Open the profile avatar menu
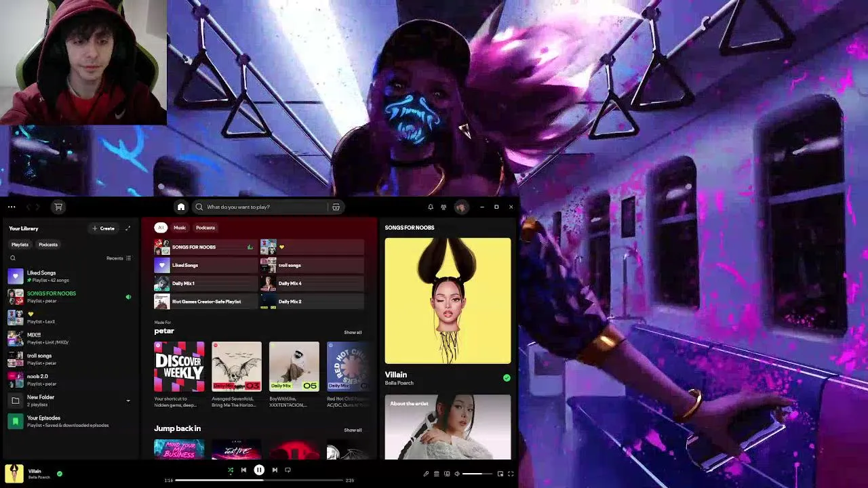 point(460,207)
